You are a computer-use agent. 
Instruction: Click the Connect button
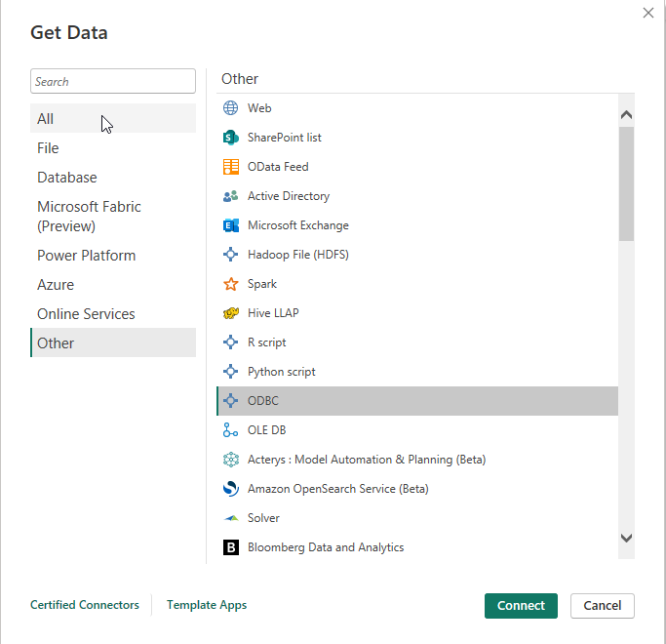pos(521,606)
